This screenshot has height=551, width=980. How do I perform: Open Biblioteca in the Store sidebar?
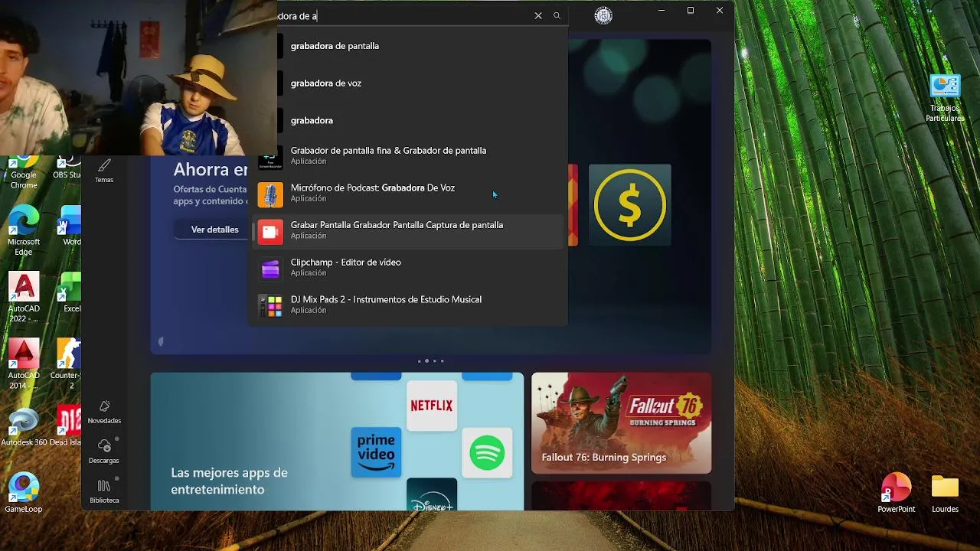(x=104, y=491)
